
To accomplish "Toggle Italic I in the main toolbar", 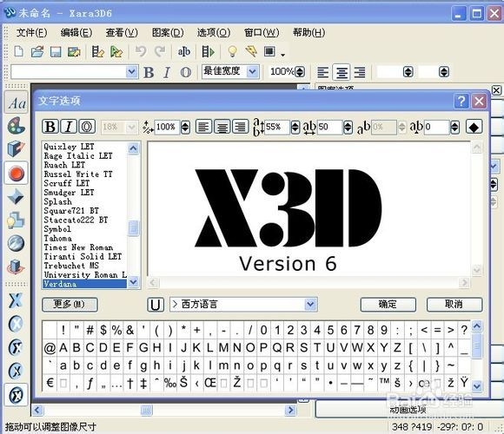I will pos(167,73).
